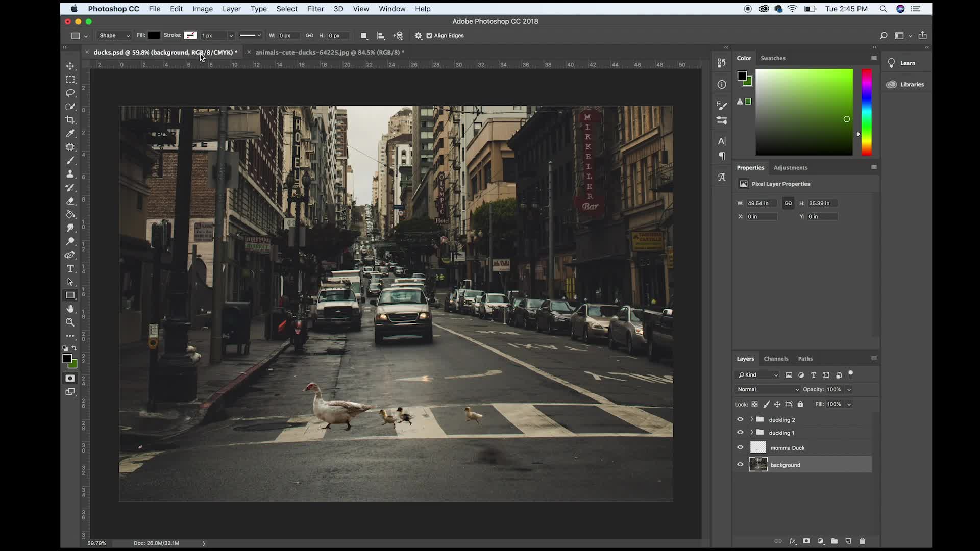Open the layer Fill dropdown

[x=849, y=404]
